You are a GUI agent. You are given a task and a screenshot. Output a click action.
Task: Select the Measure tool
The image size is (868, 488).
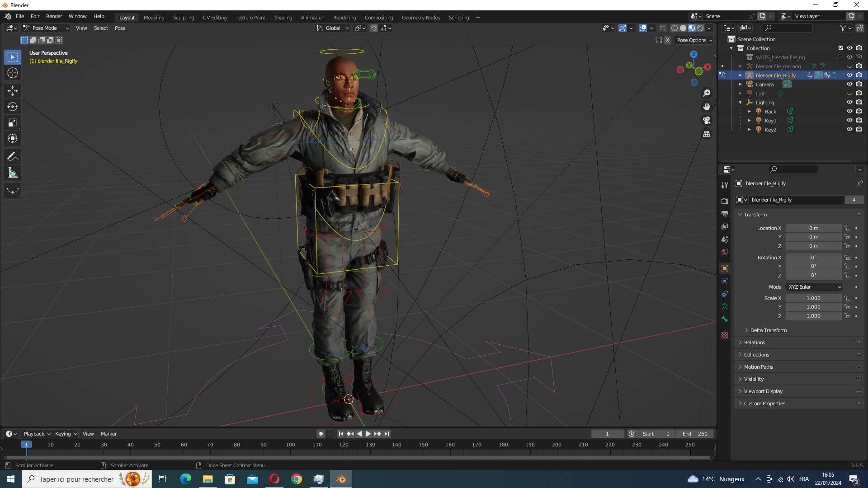(12, 173)
